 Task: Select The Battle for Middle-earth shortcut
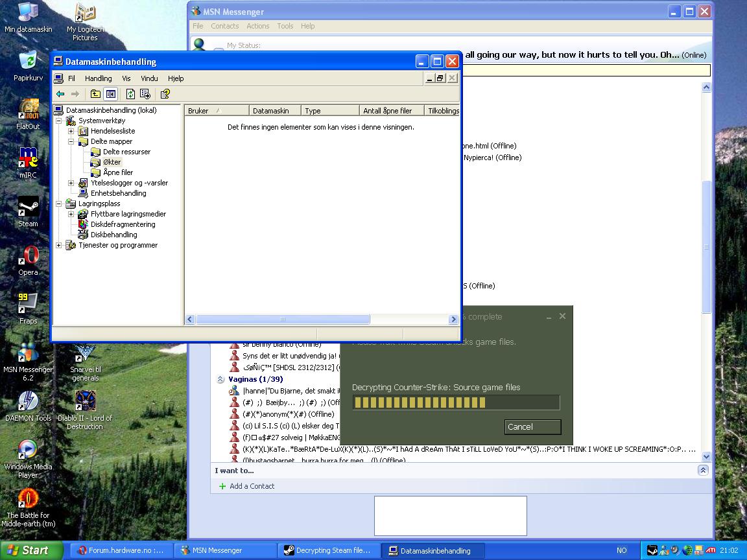(x=28, y=507)
